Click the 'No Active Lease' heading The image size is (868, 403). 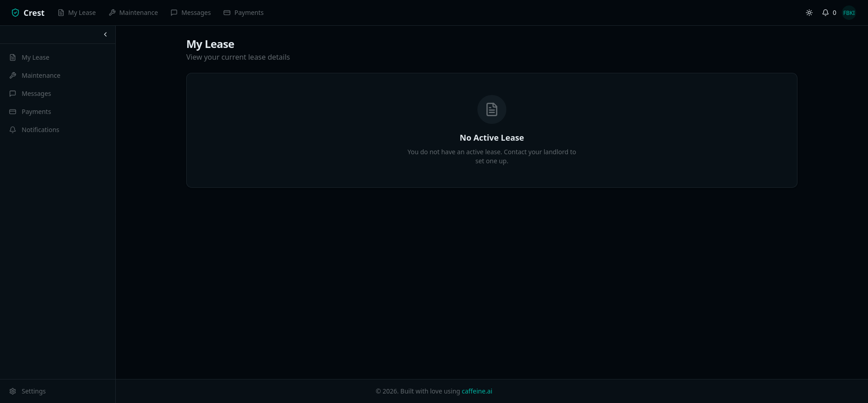(x=492, y=138)
